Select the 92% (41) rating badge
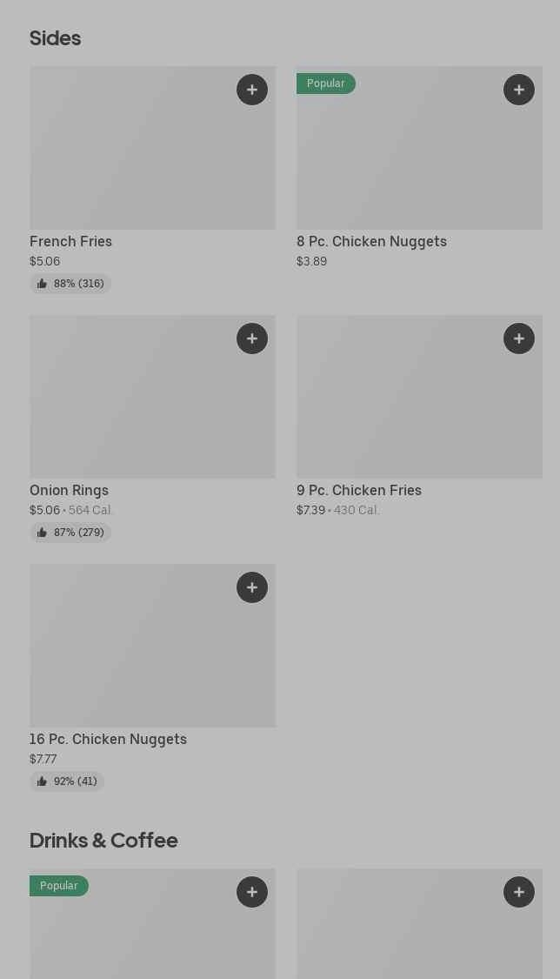This screenshot has width=560, height=979. point(67,781)
